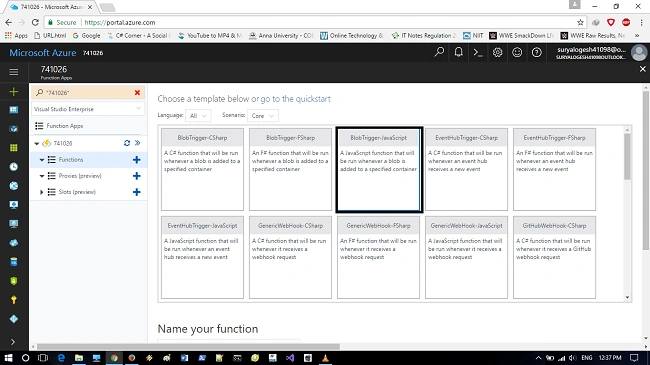Viewport: 650px width, 365px height.
Task: Follow the go to the quickstart link
Action: pyautogui.click(x=296, y=99)
